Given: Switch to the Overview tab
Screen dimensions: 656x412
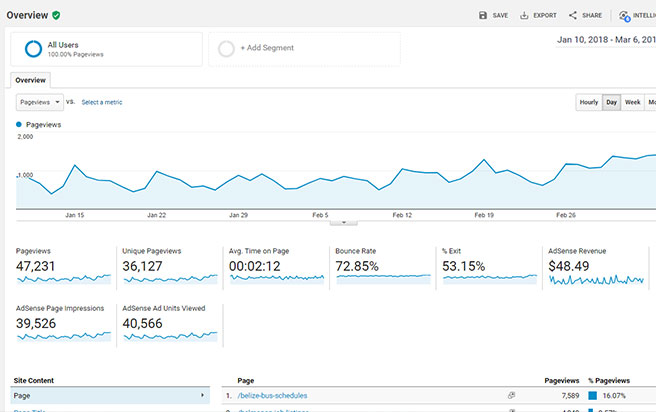Looking at the screenshot, I should pyautogui.click(x=30, y=80).
